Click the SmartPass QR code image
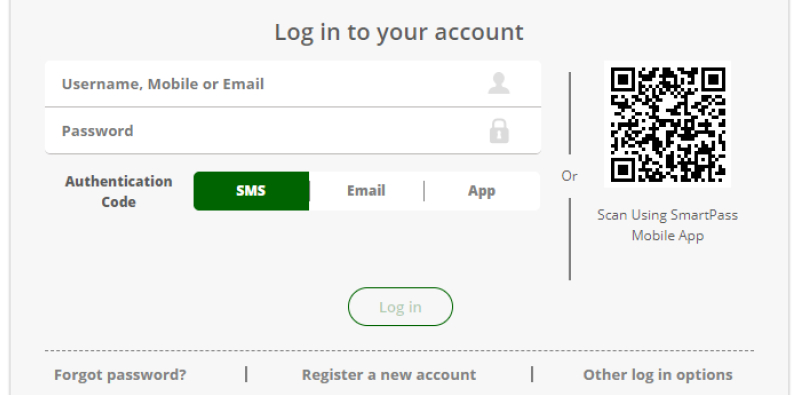The width and height of the screenshot is (800, 395). tap(667, 124)
